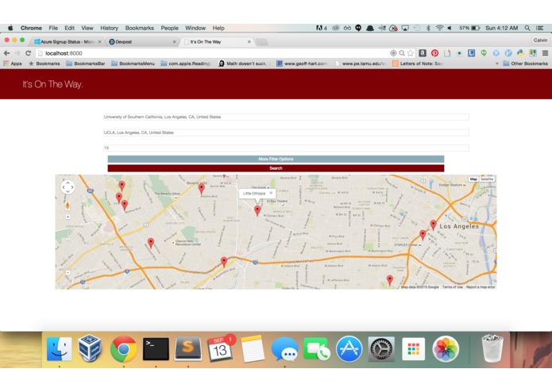Open Photos from the Dock
552x392 pixels.
(x=446, y=349)
